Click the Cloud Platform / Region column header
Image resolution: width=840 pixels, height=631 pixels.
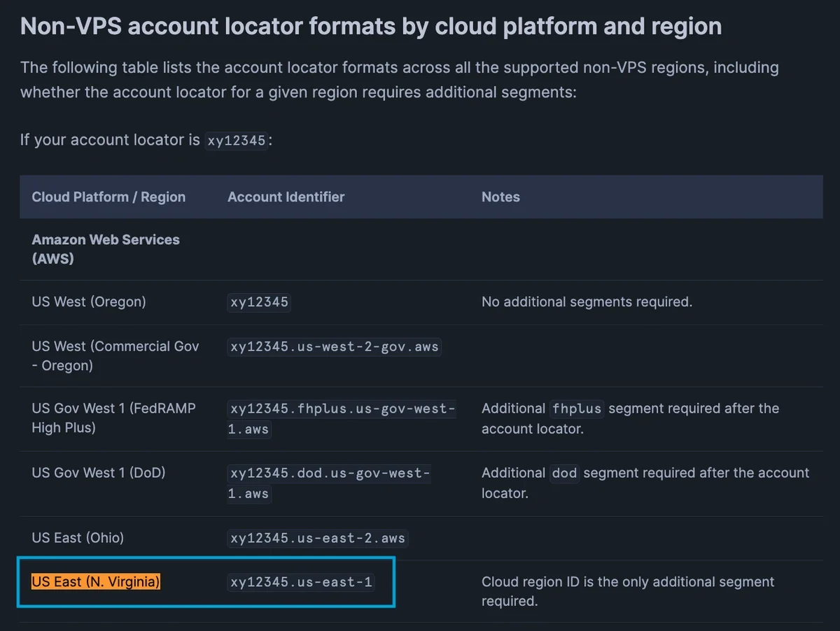click(x=108, y=197)
